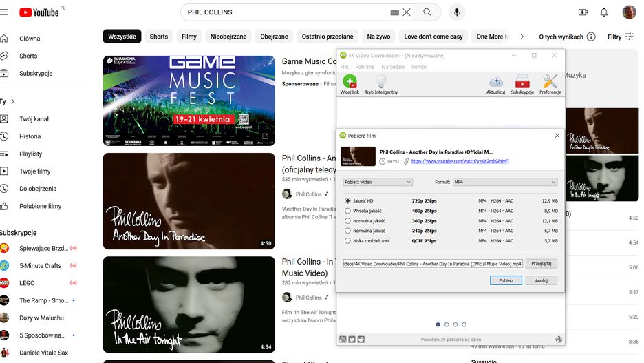The image size is (644, 363).
Task: Open Subskrypcje in 4K Video Downloader
Action: pos(522,82)
